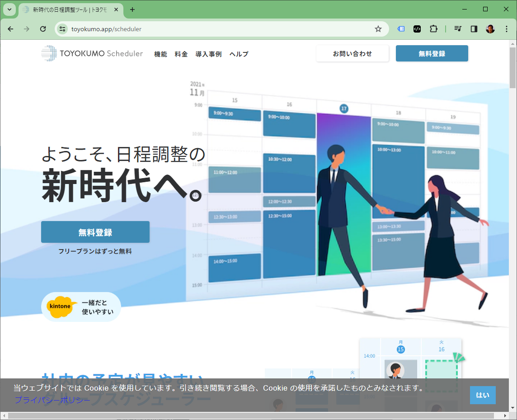The width and height of the screenshot is (517, 420).
Task: Open the media control icon in toolbar
Action: click(x=458, y=29)
